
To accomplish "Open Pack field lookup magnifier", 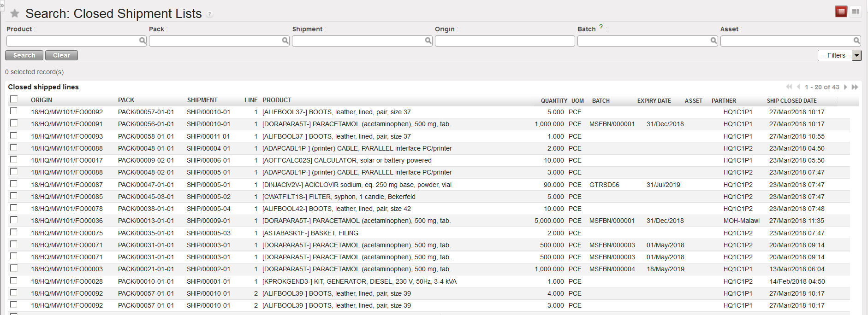I will [285, 41].
